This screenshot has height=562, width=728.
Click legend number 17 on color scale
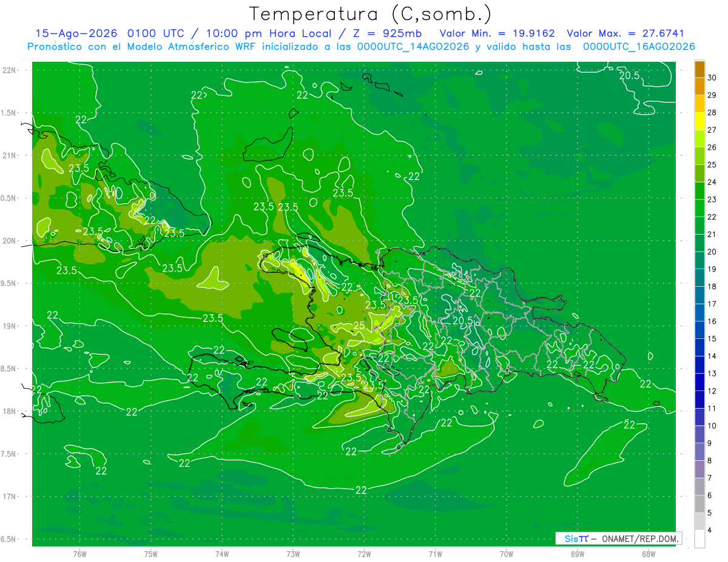pyautogui.click(x=712, y=304)
